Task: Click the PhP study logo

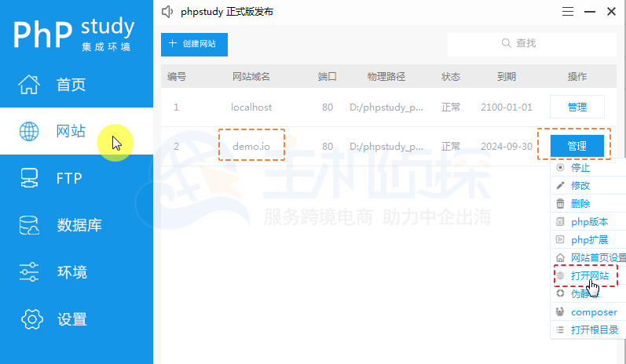Action: coord(74,35)
